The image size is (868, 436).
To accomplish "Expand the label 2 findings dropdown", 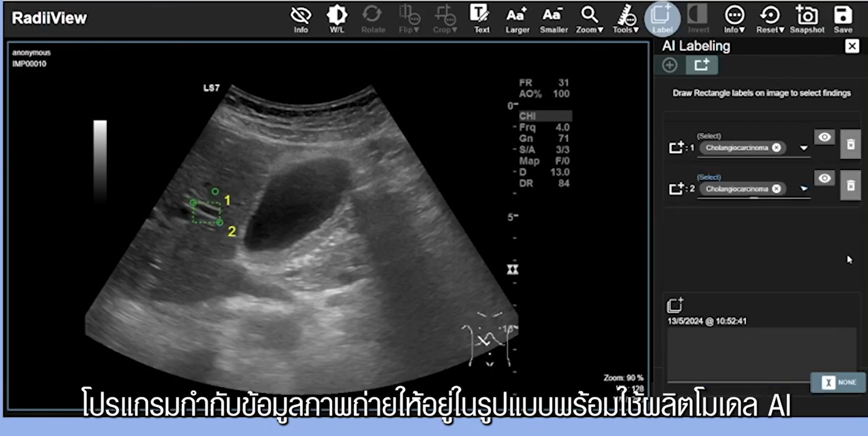I will [803, 189].
